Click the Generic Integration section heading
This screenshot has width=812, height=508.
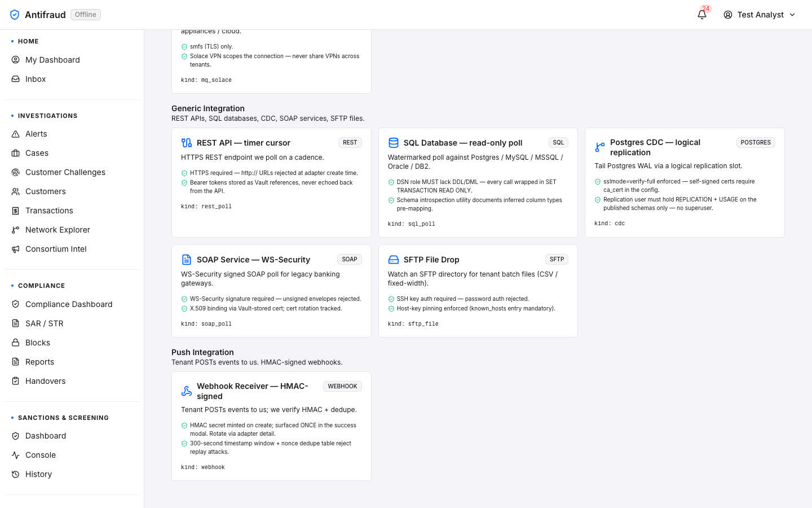pos(208,108)
